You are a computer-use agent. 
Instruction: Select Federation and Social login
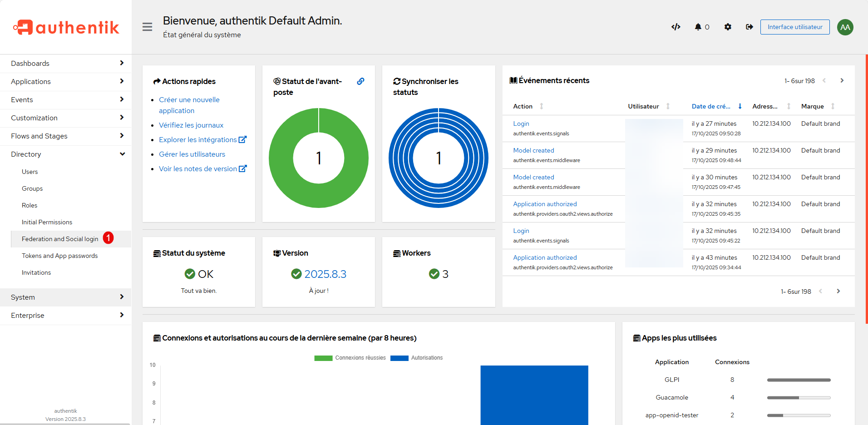(60, 239)
